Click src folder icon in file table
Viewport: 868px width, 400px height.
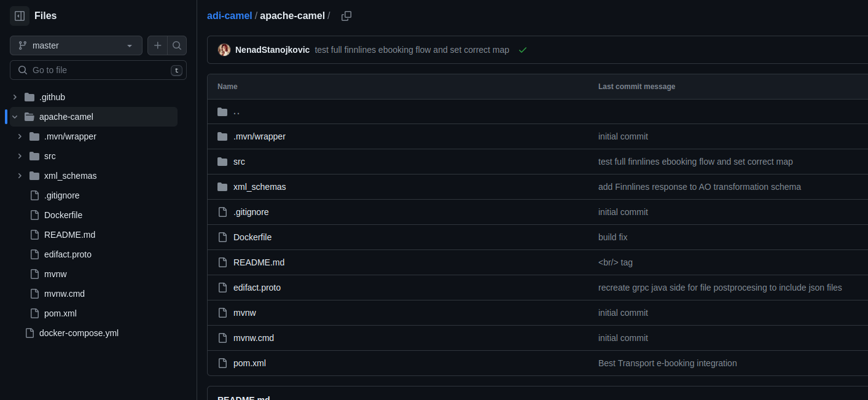[222, 162]
